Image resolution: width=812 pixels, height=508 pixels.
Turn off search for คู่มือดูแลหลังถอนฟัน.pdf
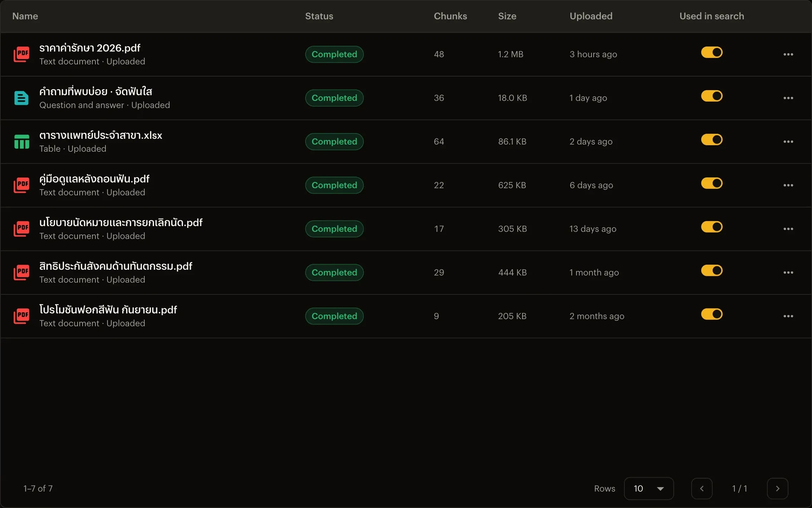click(x=712, y=183)
